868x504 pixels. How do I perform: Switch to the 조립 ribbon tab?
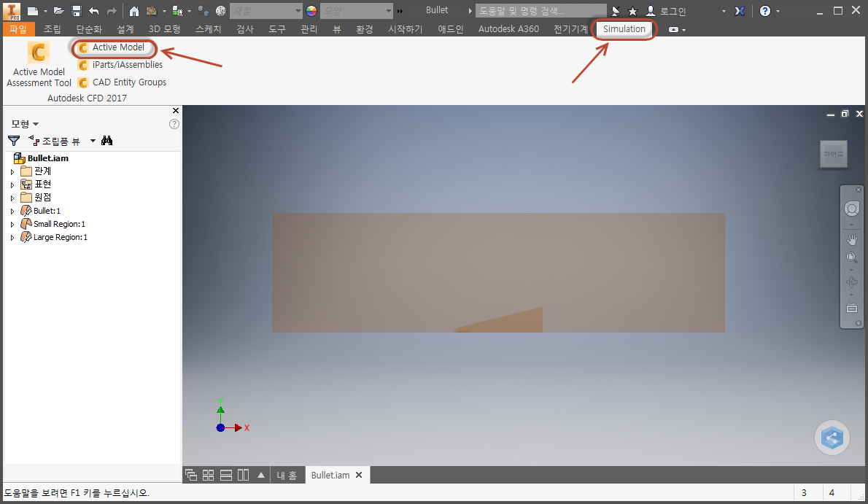[x=52, y=28]
